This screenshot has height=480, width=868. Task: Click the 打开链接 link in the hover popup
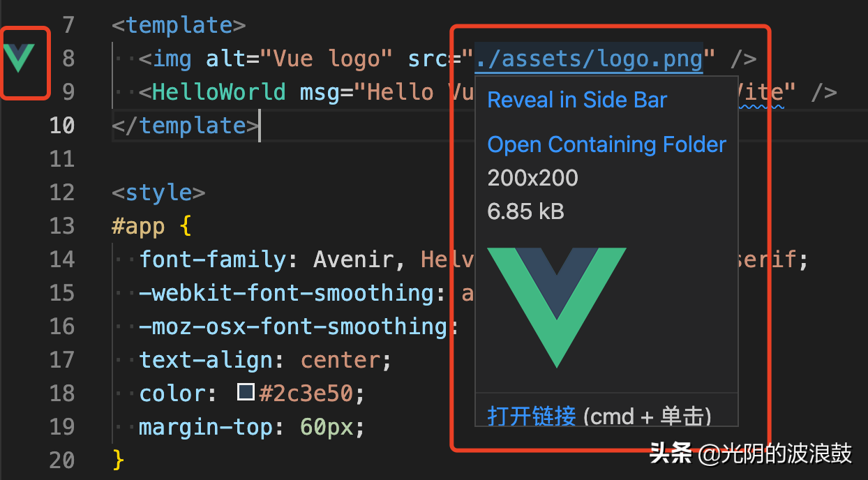click(x=532, y=417)
